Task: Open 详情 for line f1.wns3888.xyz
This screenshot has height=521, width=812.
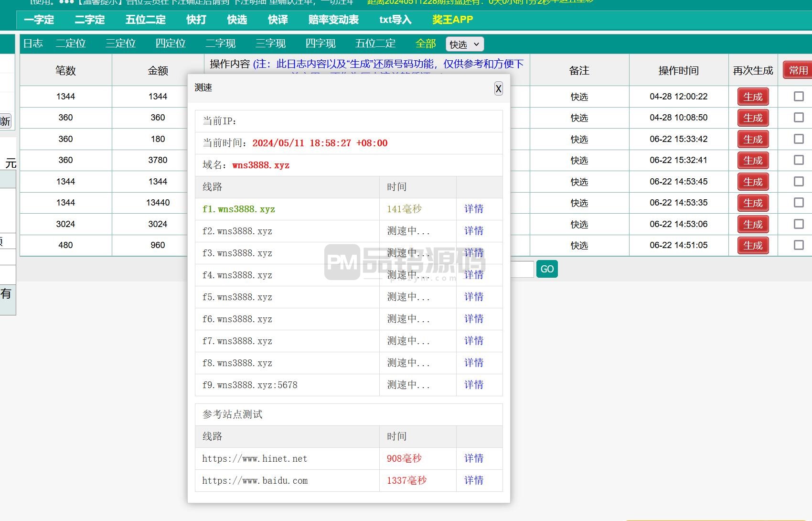Action: click(473, 209)
